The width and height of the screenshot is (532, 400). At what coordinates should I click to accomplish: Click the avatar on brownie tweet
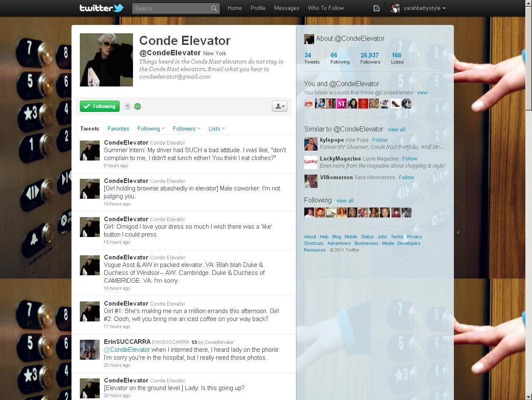(x=90, y=189)
